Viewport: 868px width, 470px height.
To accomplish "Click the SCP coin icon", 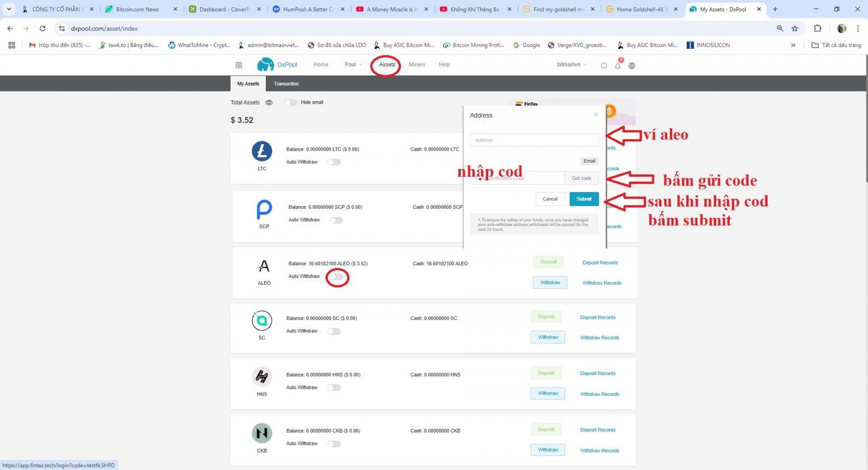I will point(264,209).
